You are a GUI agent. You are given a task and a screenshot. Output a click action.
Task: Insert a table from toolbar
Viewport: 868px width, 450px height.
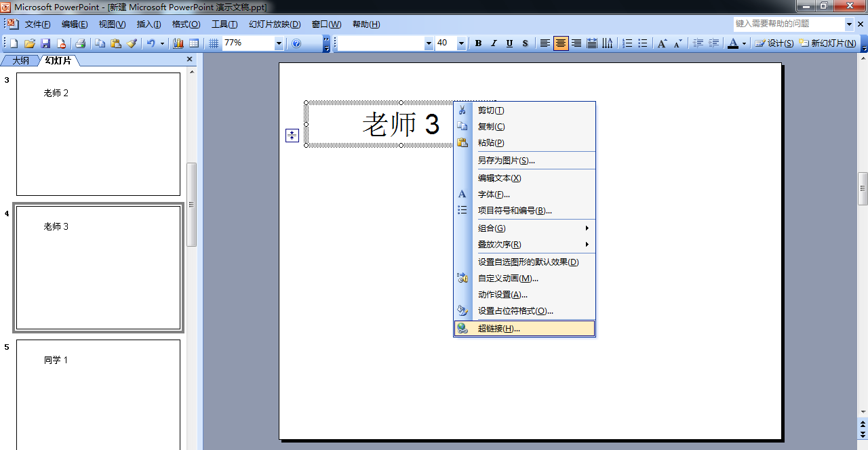tap(194, 43)
